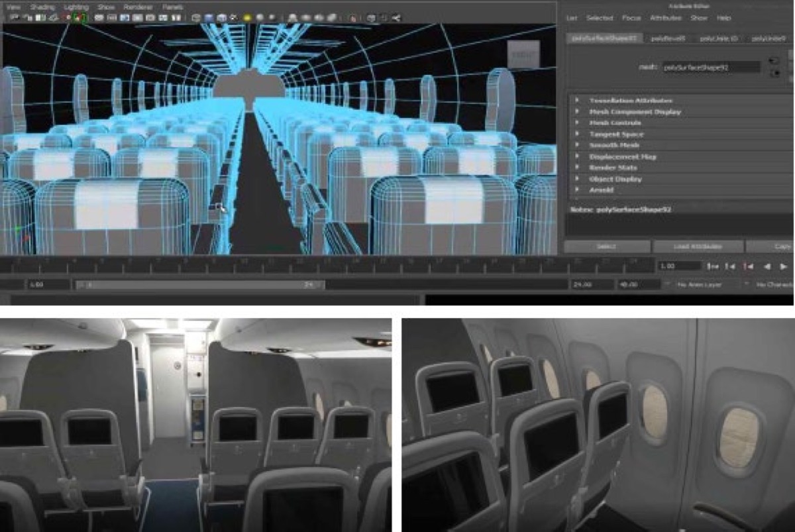Click the upper connection icon beside mesh field
This screenshot has height=532, width=795.
point(774,61)
